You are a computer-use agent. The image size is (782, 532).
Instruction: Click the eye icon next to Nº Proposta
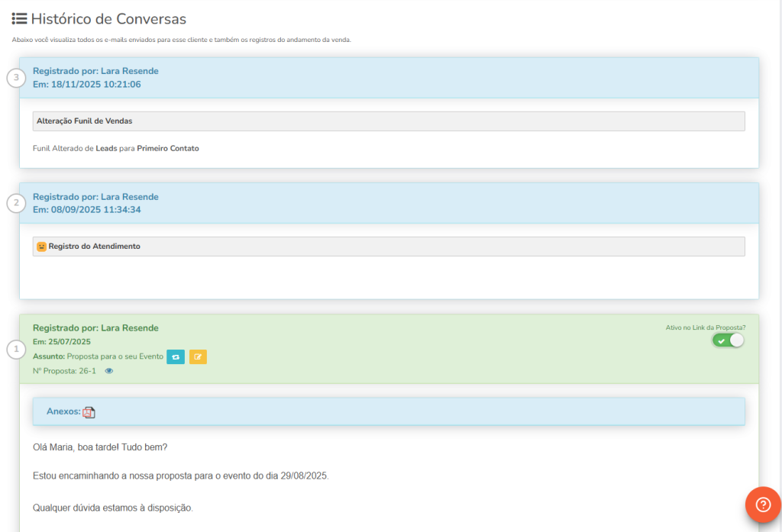click(x=109, y=371)
